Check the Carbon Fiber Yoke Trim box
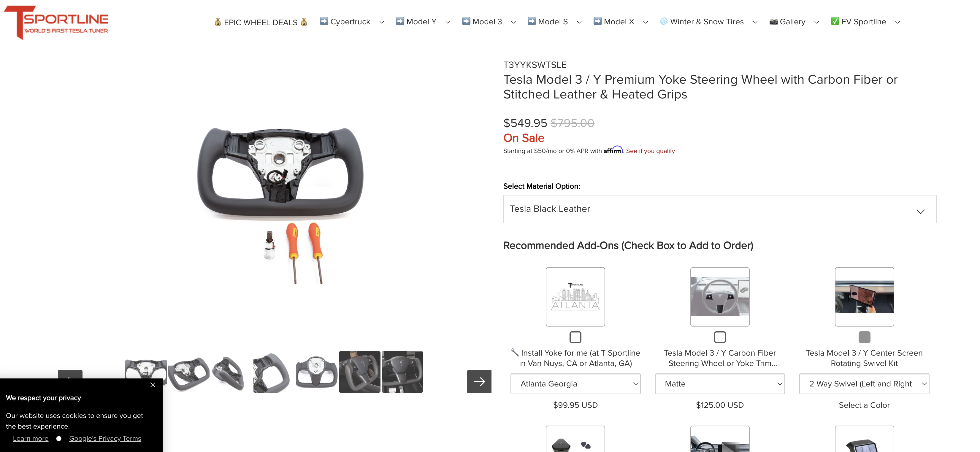 coord(720,337)
